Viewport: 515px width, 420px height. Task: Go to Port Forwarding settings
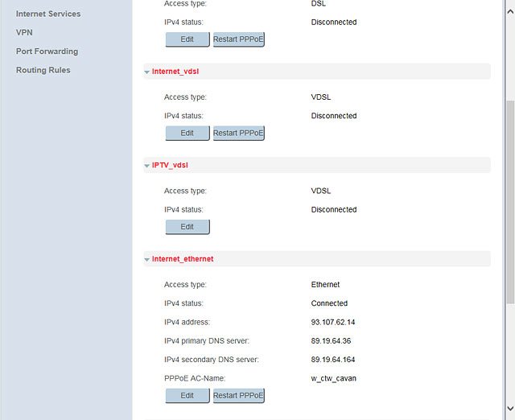[47, 51]
